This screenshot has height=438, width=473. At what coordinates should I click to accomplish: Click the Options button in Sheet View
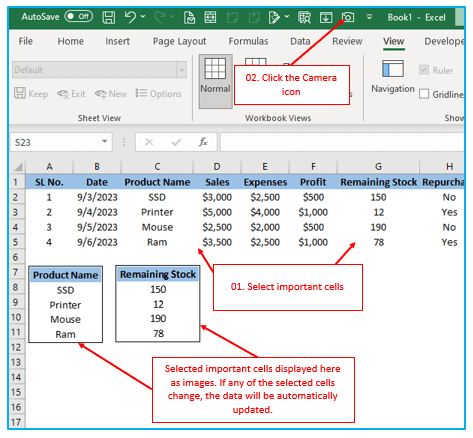coord(158,94)
